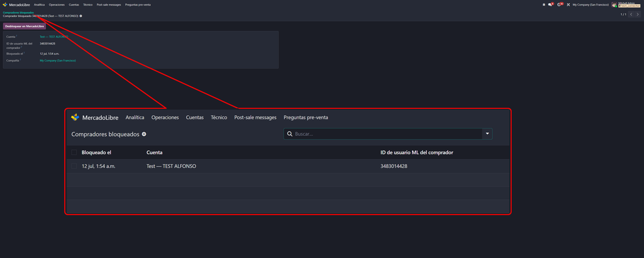Open the debug bug icon in the top bar
The width and height of the screenshot is (644, 258).
point(544,4)
